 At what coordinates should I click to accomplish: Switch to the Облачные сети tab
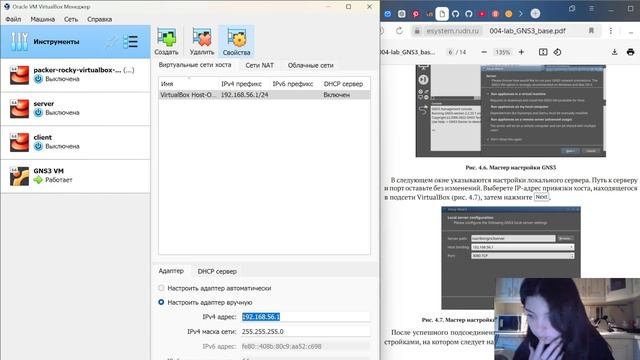click(x=310, y=65)
